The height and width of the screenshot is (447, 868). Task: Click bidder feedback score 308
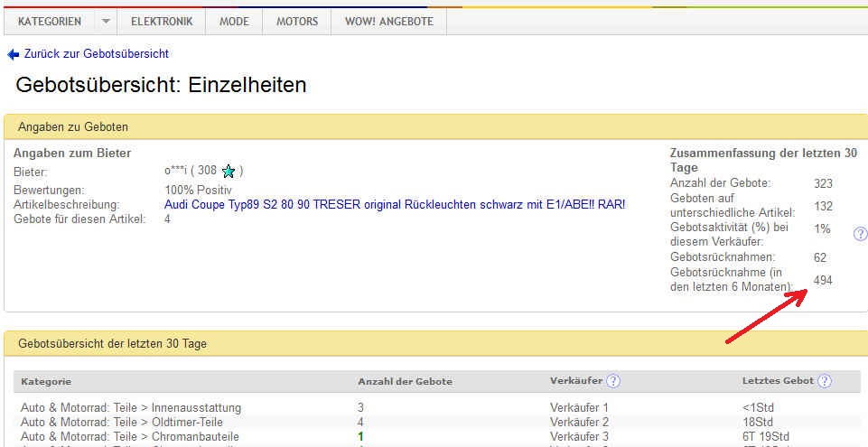coord(207,171)
